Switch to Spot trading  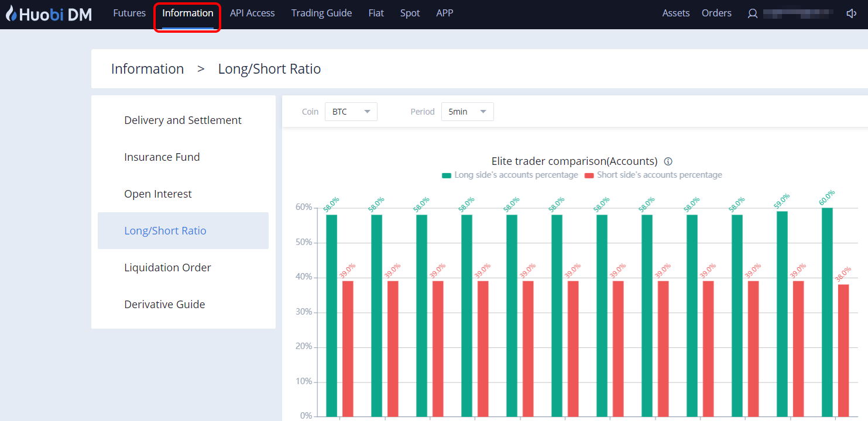[410, 13]
